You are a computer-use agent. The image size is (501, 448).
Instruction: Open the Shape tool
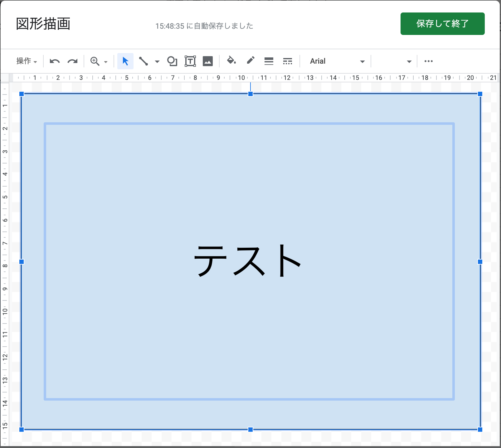click(172, 61)
